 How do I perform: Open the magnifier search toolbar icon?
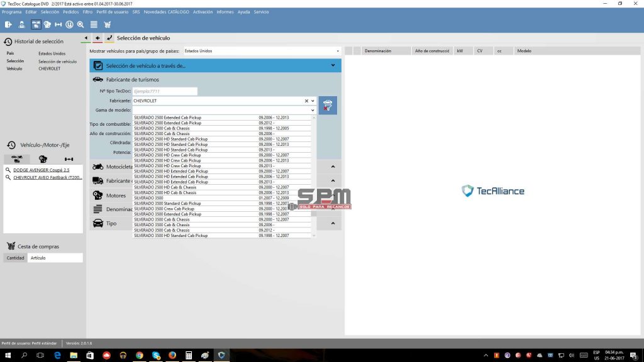(80, 25)
